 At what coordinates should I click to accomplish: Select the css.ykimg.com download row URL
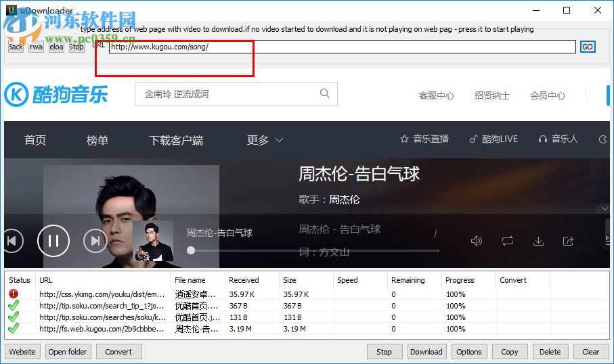[102, 294]
